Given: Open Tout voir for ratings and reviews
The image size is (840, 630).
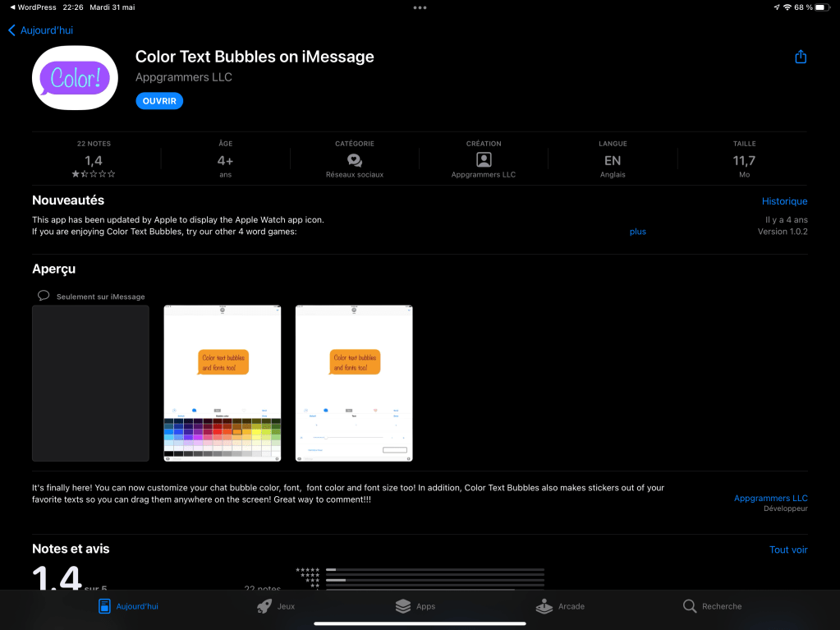Looking at the screenshot, I should click(x=788, y=550).
